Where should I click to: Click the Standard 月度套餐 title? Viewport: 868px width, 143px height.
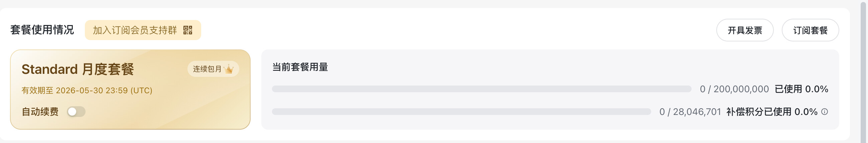tap(78, 69)
